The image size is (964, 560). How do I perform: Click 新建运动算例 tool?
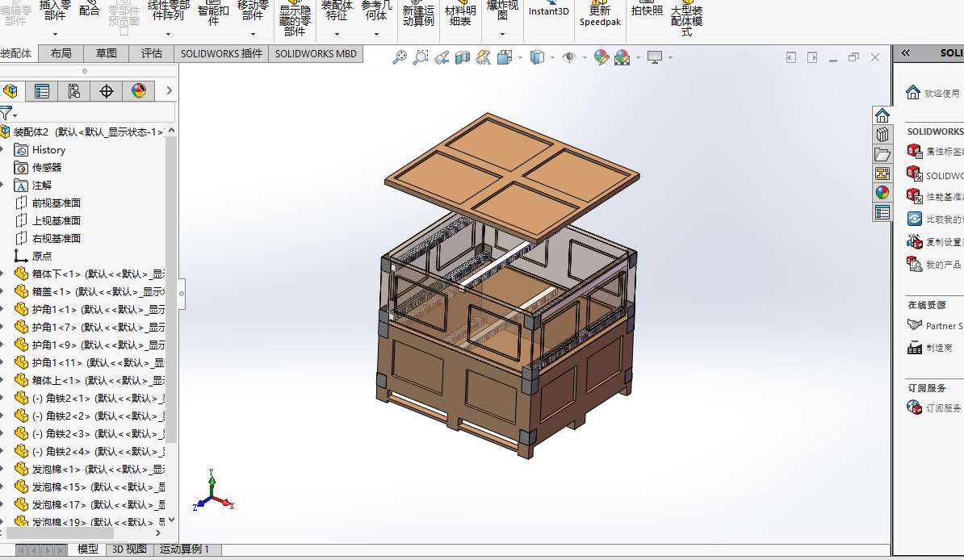(418, 12)
